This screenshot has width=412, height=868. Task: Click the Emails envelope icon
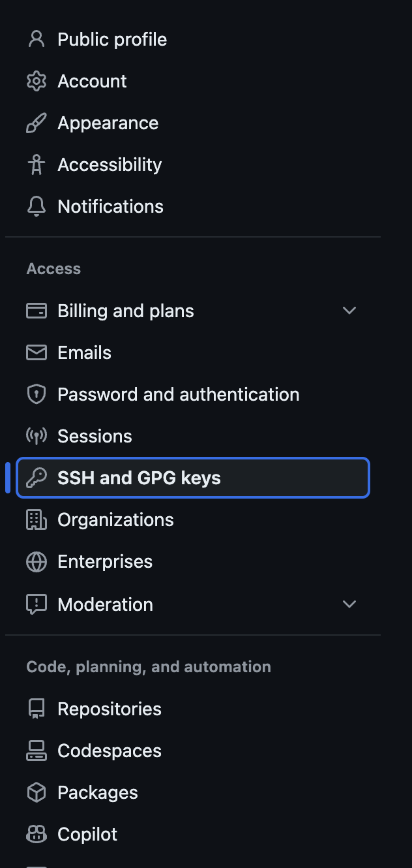pos(37,352)
